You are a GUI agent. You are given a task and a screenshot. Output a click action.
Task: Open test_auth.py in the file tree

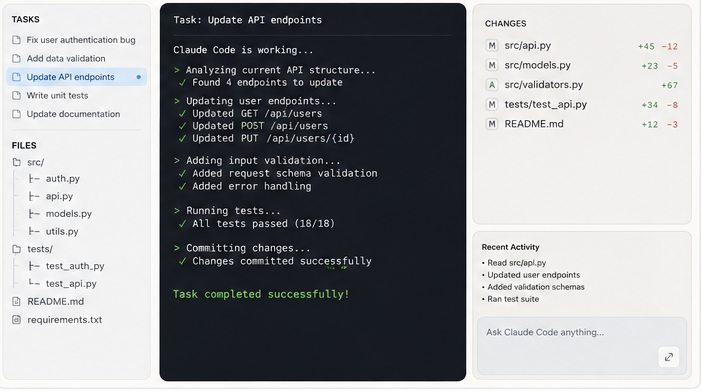(x=75, y=266)
